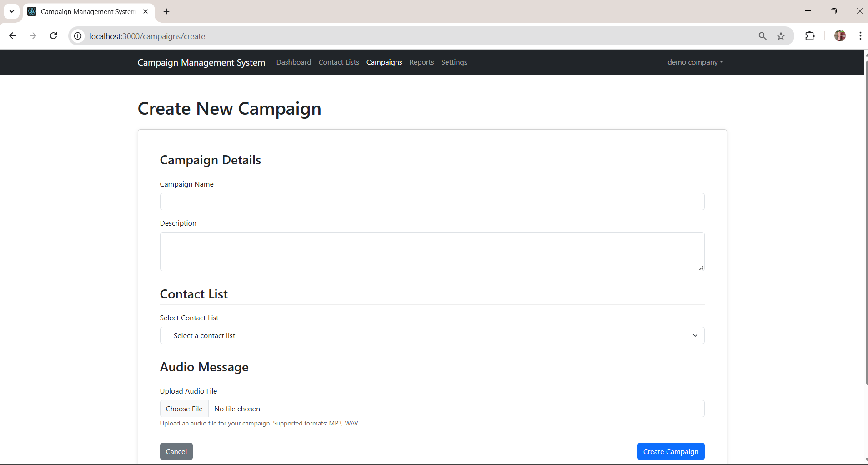This screenshot has width=868, height=465.
Task: Bookmark this page with star icon
Action: click(781, 36)
